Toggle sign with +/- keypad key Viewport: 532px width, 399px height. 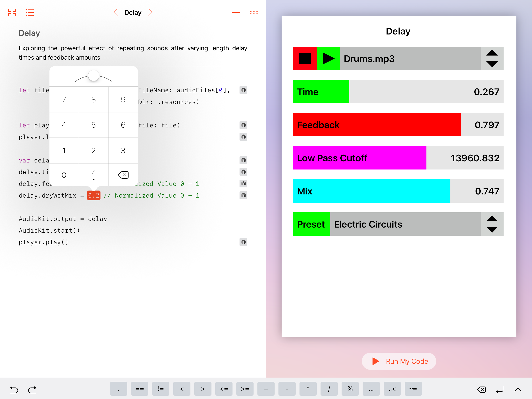pos(93,172)
